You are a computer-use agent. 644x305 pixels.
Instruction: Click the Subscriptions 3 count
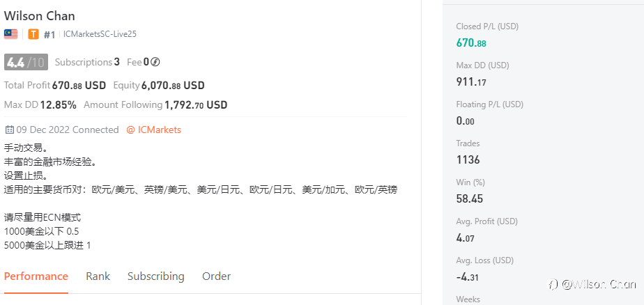(x=87, y=62)
